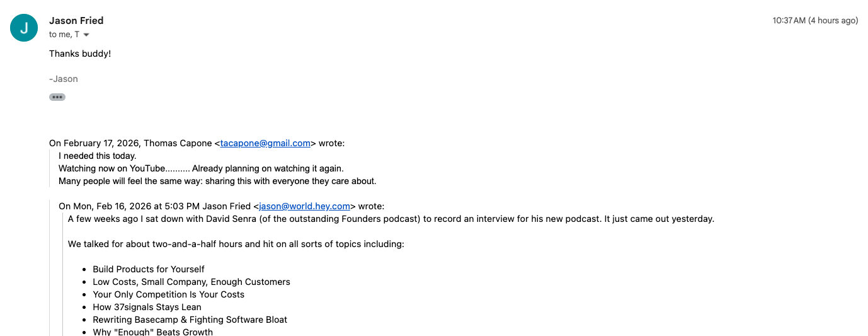This screenshot has height=336, width=868.
Task: Click the "Why Enough Beats Growth" bullet
Action: tap(152, 332)
